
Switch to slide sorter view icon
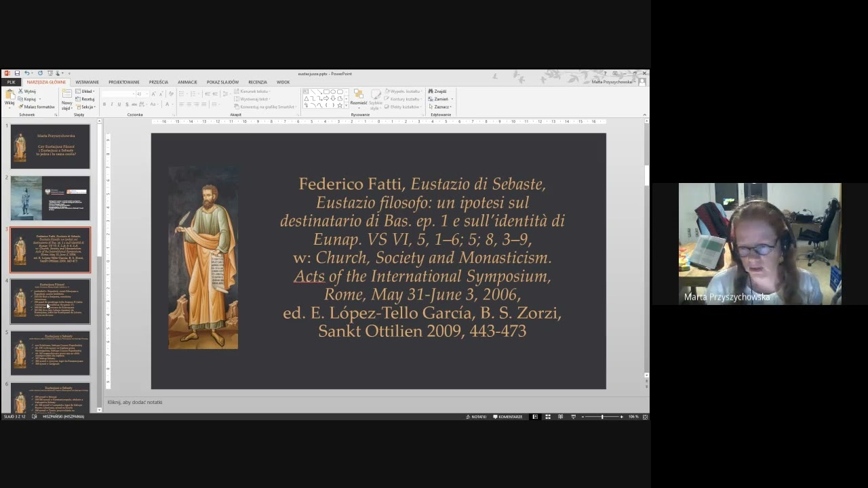click(x=548, y=417)
